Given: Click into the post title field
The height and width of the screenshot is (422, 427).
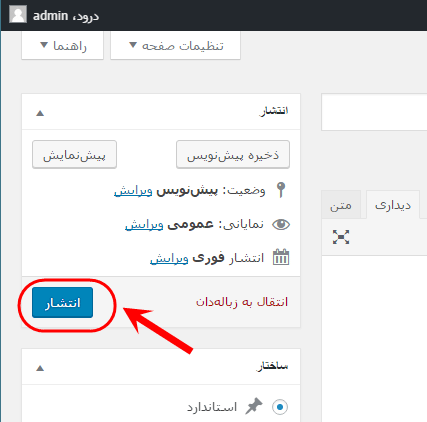Looking at the screenshot, I should 374,112.
